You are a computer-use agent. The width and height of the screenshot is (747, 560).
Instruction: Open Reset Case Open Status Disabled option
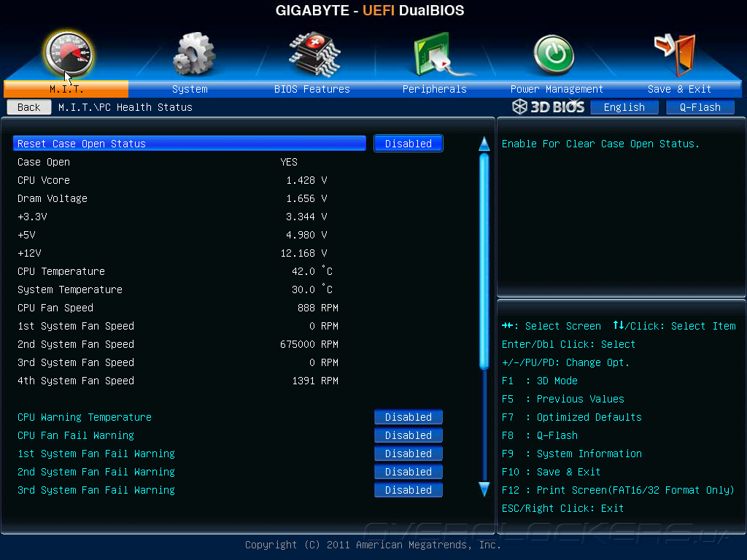pyautogui.click(x=409, y=144)
